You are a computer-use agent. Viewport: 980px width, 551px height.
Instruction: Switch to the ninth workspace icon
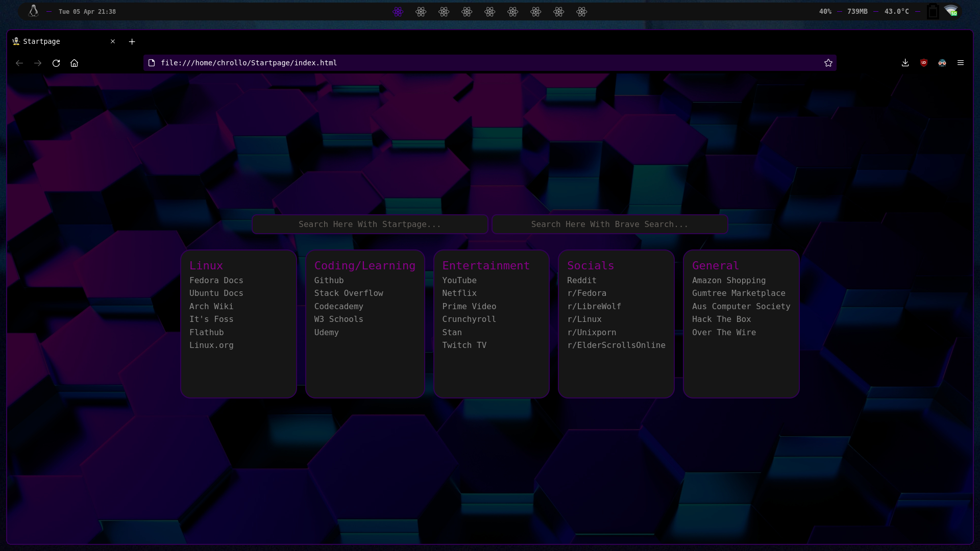pos(582,11)
